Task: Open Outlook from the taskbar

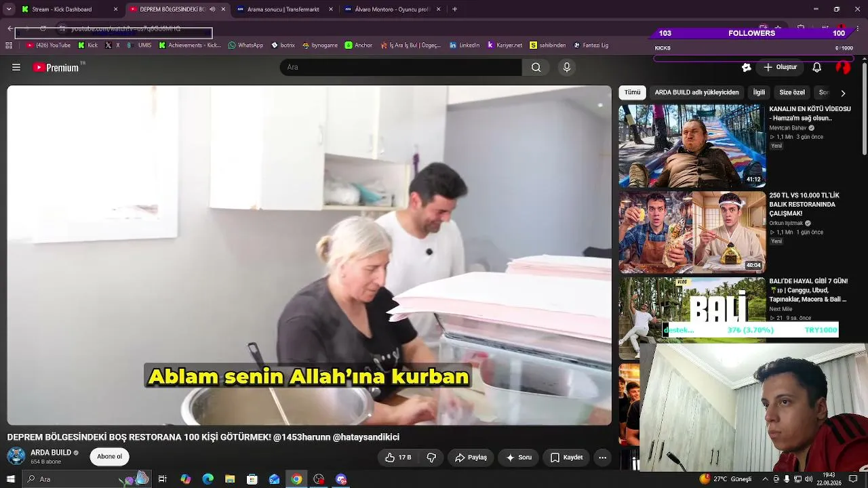Action: pyautogui.click(x=274, y=479)
